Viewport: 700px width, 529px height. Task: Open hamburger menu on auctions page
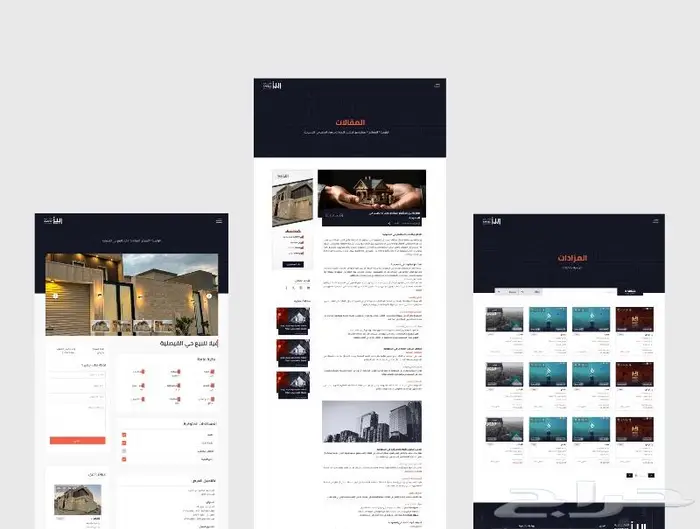(x=655, y=221)
